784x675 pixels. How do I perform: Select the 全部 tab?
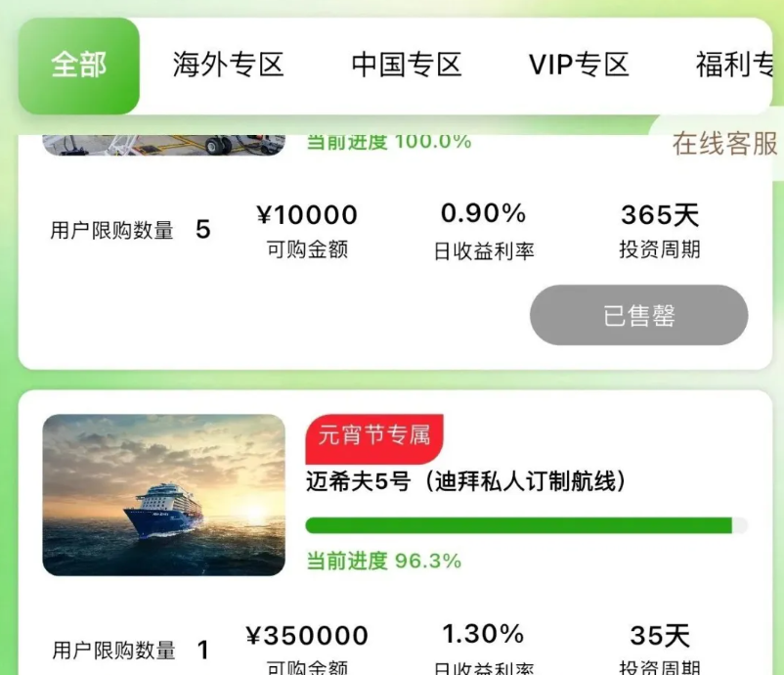pyautogui.click(x=77, y=65)
